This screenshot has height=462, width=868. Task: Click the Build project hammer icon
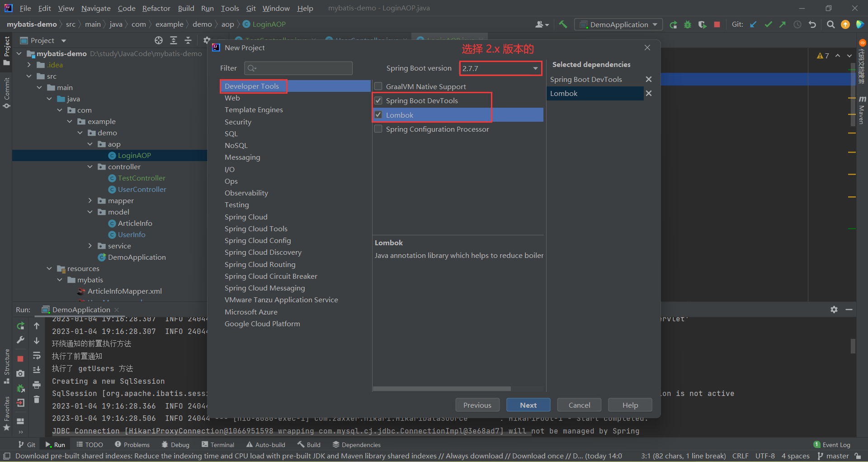[x=563, y=24]
